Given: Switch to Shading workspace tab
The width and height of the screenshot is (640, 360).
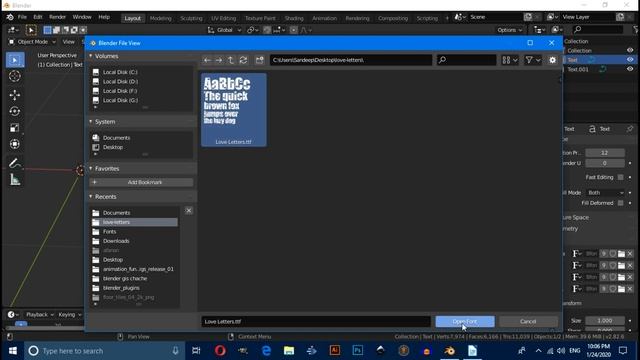Looking at the screenshot, I should pyautogui.click(x=294, y=18).
